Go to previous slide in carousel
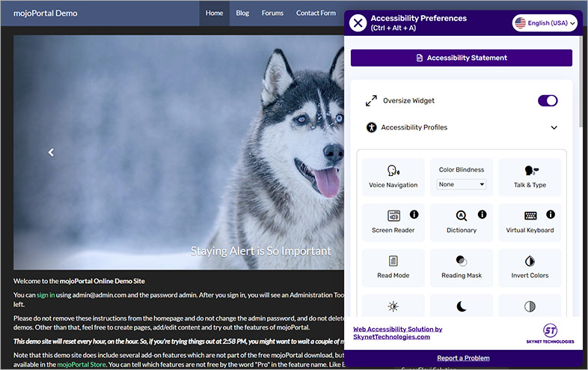588x370 pixels. (x=51, y=152)
